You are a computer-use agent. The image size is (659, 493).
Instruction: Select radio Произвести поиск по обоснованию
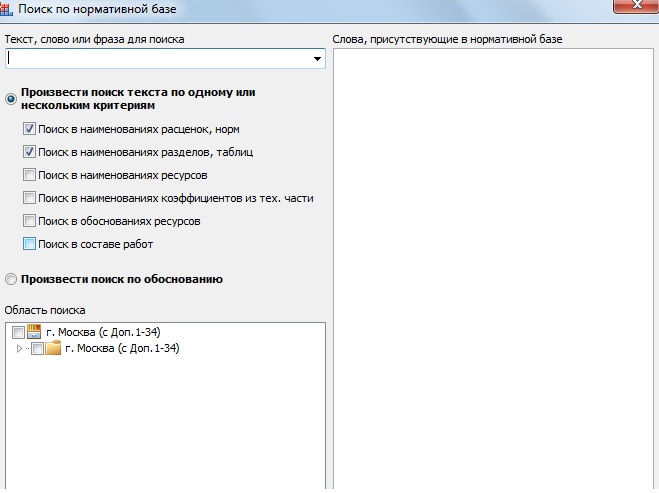(x=11, y=279)
